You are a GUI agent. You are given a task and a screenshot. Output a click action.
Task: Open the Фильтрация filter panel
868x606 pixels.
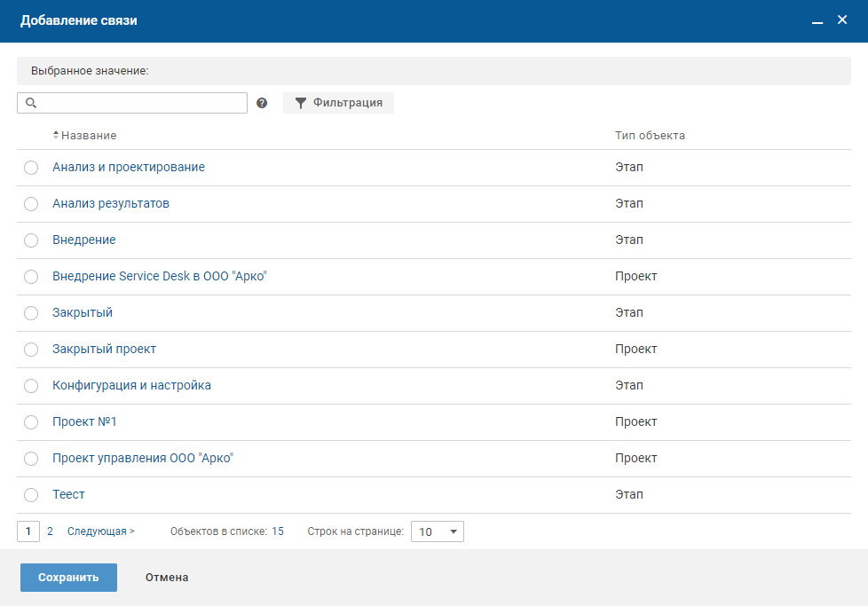pyautogui.click(x=338, y=103)
